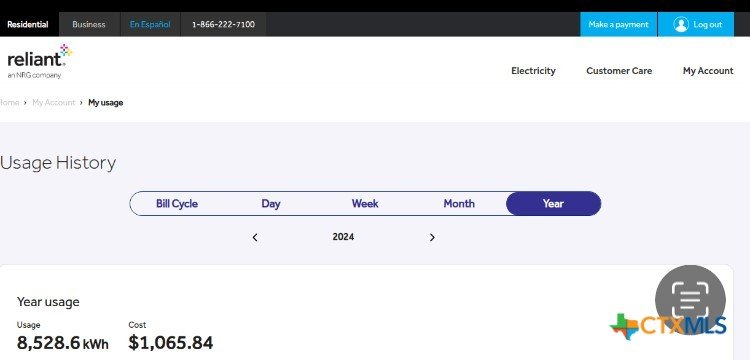Click the My Account breadcrumb link
750x360 pixels.
[54, 102]
